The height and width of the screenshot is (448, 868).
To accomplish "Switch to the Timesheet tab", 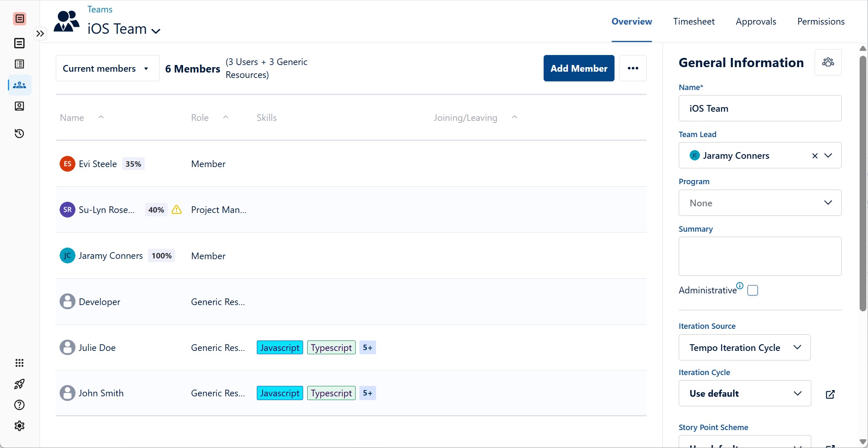I will 693,21.
